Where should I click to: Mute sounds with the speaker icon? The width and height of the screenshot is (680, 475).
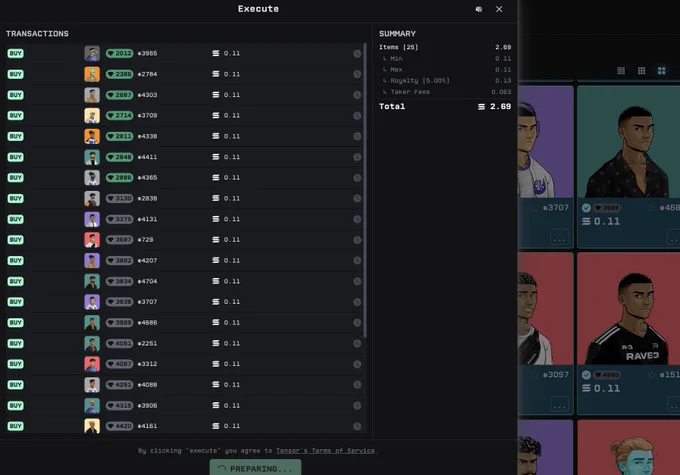(x=479, y=9)
